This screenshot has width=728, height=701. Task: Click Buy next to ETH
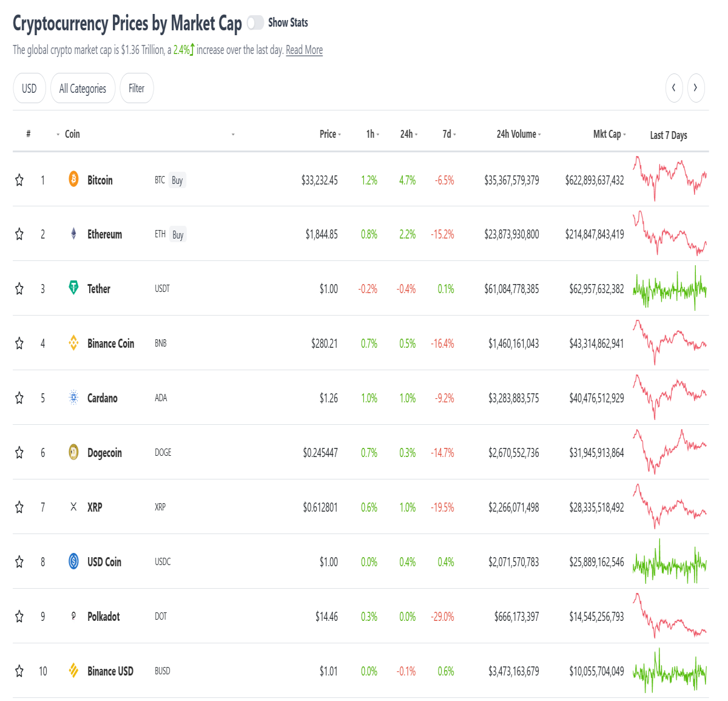[x=178, y=235]
